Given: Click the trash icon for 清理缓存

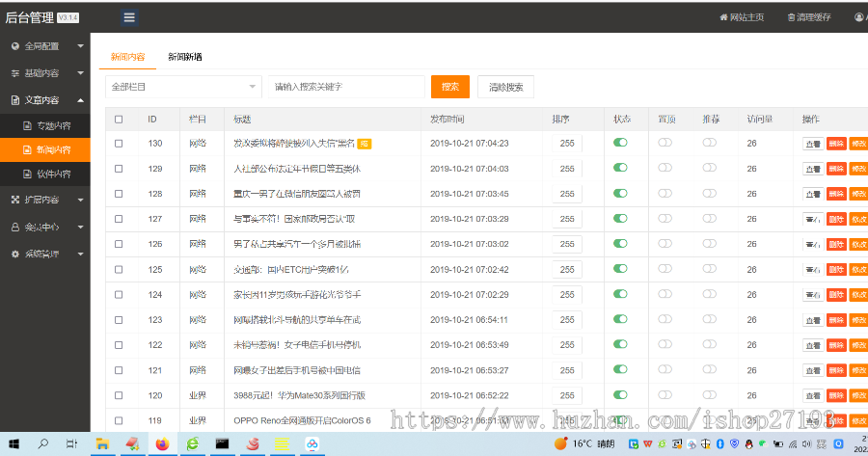Looking at the screenshot, I should tap(791, 17).
